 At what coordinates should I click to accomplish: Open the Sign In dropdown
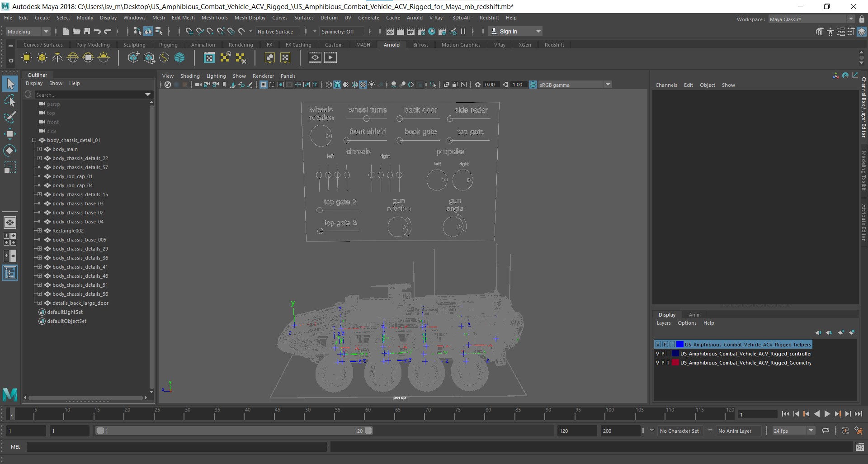pos(516,31)
